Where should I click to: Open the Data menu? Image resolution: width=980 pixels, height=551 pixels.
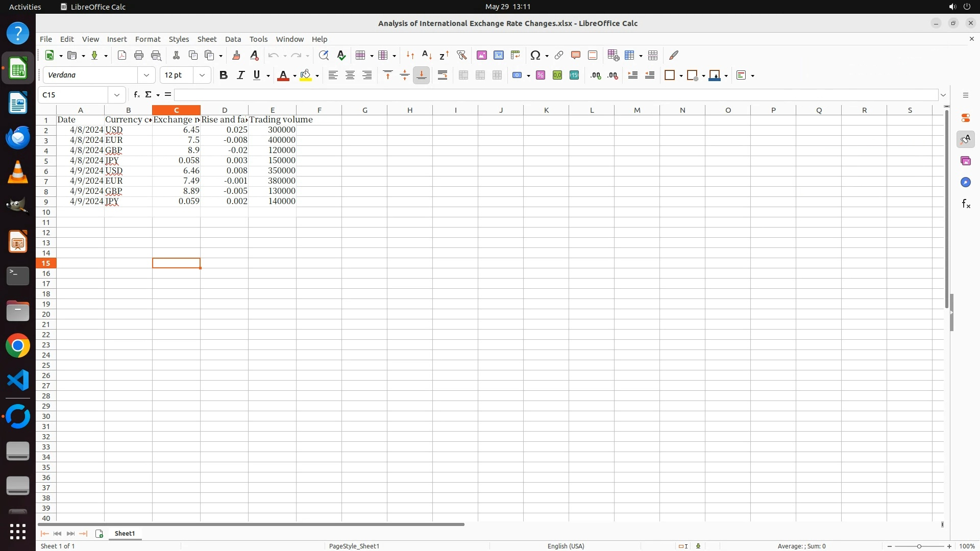click(x=233, y=39)
